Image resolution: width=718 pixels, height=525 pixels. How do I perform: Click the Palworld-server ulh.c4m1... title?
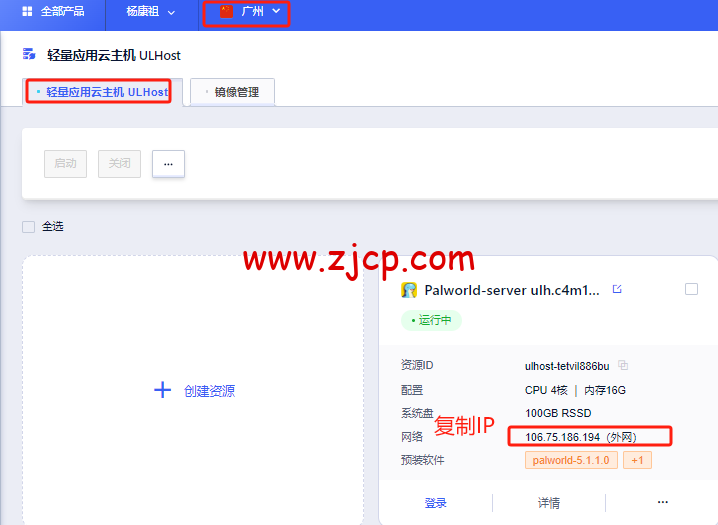pos(512,290)
